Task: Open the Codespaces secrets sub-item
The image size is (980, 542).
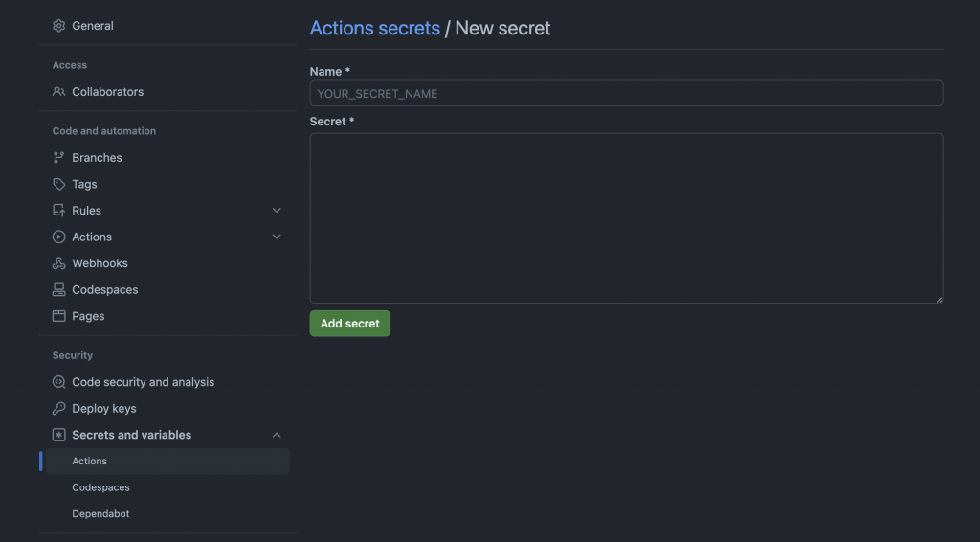Action: coord(100,487)
